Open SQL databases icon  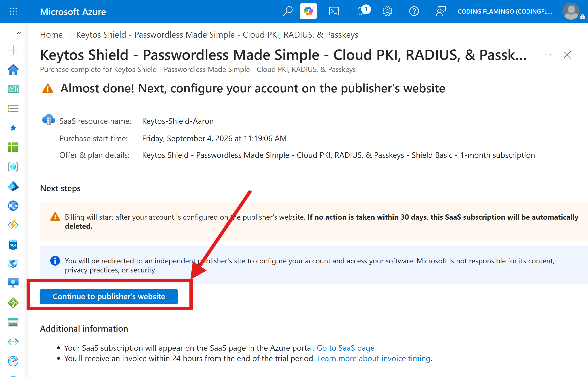[x=13, y=245]
